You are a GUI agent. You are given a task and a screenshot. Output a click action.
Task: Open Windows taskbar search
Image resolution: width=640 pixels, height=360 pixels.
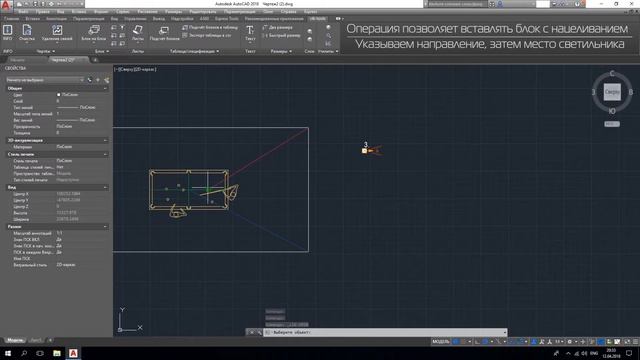point(24,353)
